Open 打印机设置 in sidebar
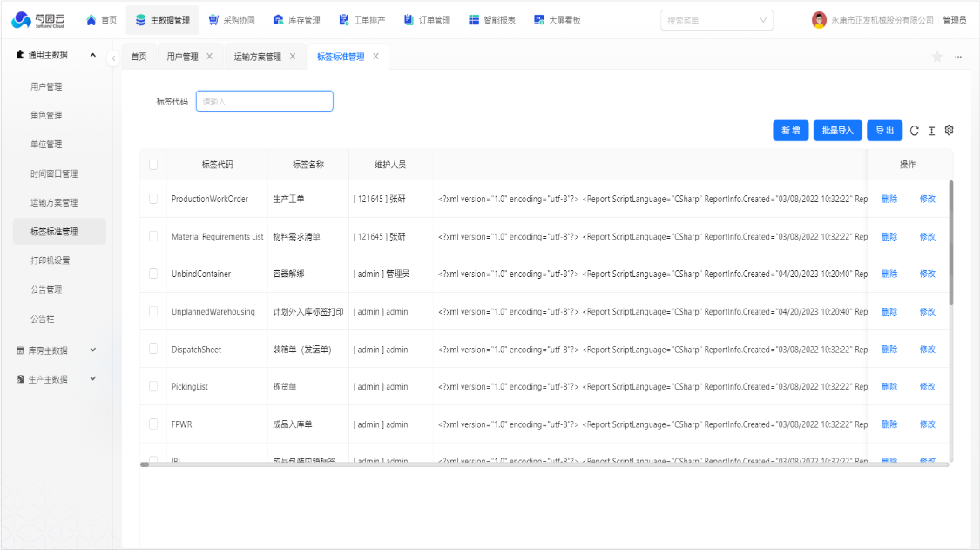 [x=50, y=261]
